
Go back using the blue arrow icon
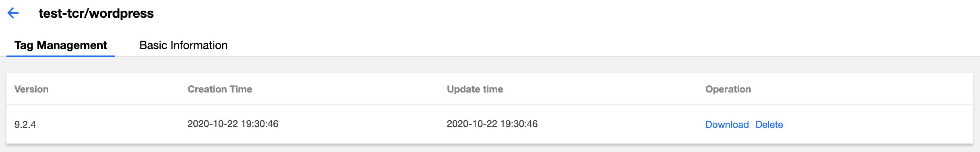coord(13,13)
